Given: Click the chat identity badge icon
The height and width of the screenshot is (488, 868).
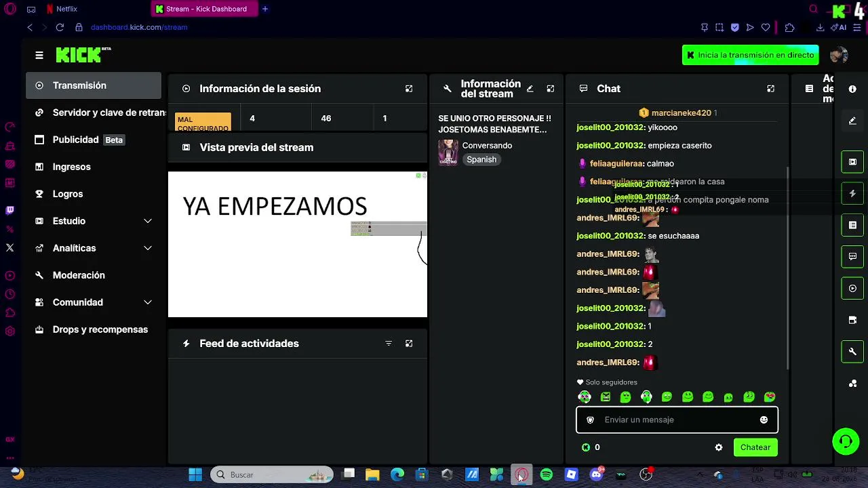Looking at the screenshot, I should (x=590, y=420).
